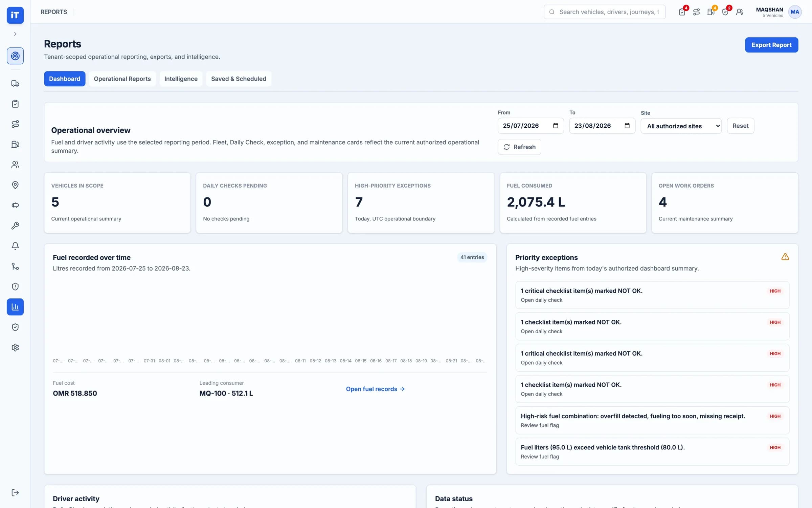
Task: Open the shield alert icon in the sidebar
Action: (x=15, y=287)
